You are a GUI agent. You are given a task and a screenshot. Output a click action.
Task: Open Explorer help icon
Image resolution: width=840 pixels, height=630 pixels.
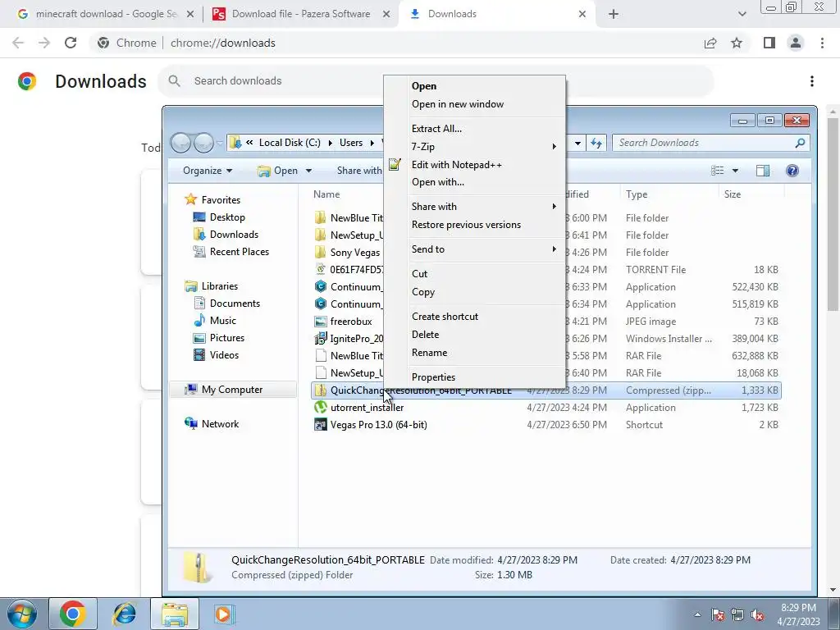pos(792,171)
